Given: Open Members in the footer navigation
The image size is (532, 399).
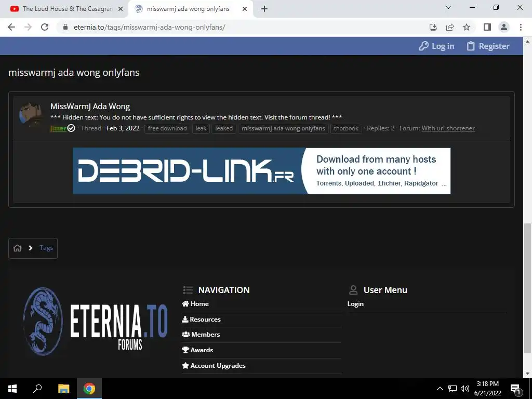Looking at the screenshot, I should pos(201,334).
